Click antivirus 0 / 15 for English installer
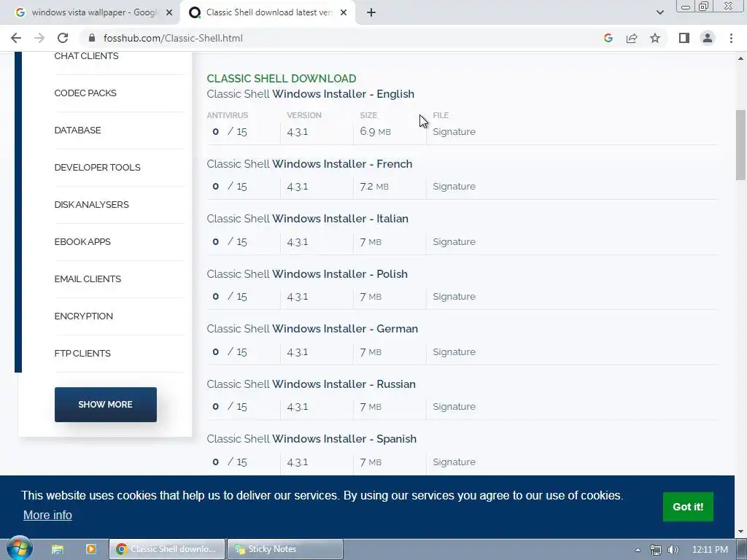 (230, 131)
